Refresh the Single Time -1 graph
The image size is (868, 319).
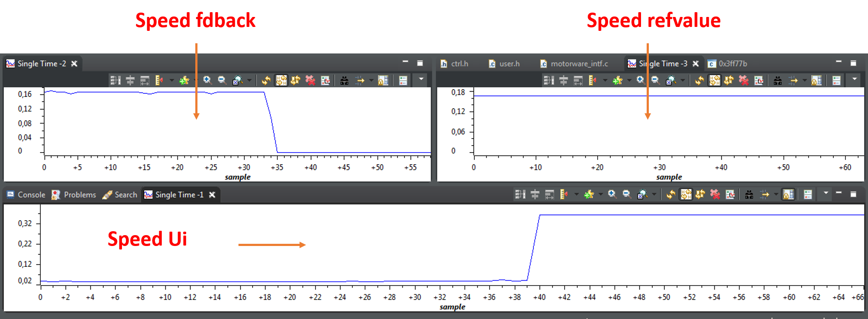tap(671, 194)
